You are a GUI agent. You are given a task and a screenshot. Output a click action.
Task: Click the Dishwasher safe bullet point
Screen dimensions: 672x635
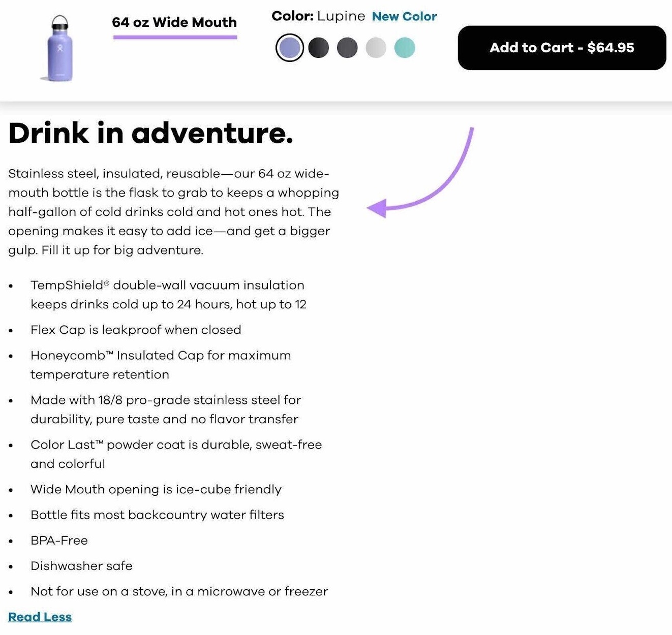click(81, 566)
